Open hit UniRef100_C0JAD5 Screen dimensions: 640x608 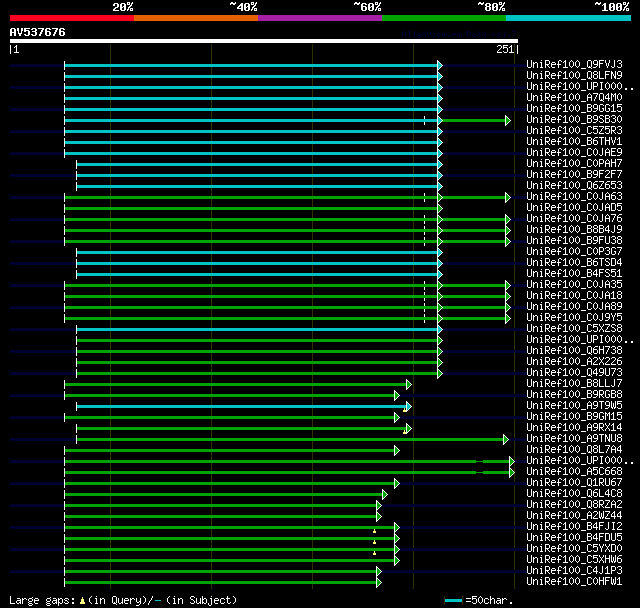(574, 208)
